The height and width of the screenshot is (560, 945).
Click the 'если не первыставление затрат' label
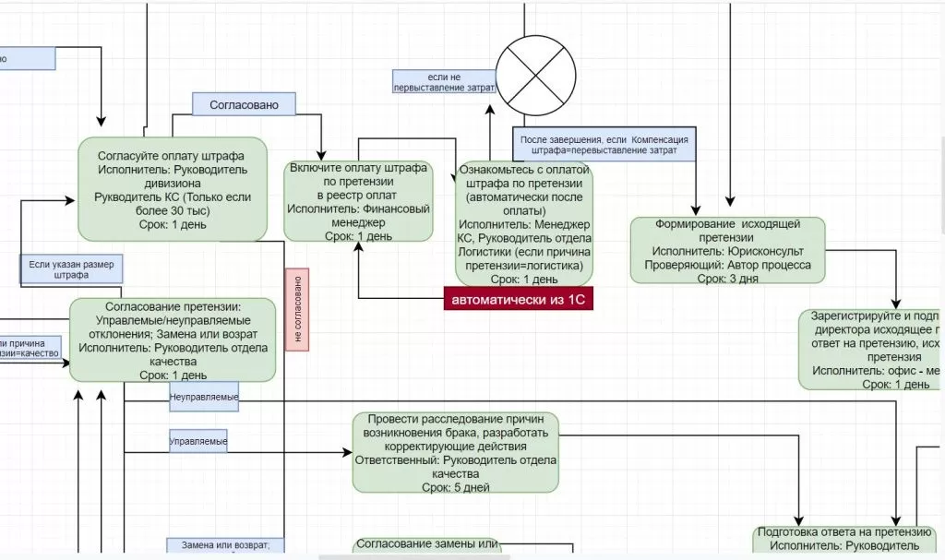[x=444, y=82]
